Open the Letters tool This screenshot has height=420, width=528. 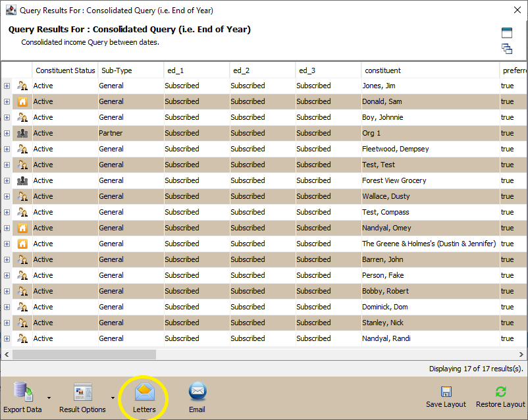[144, 398]
